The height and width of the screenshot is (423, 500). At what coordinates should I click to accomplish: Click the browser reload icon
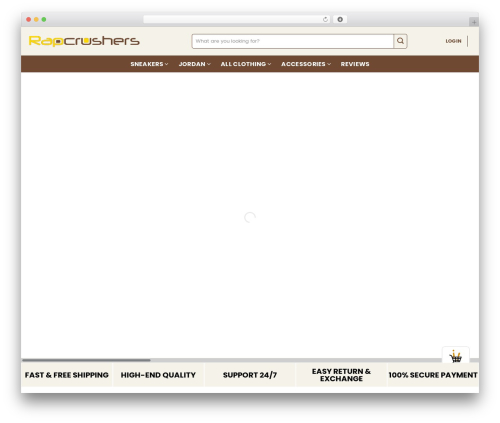[x=325, y=19]
